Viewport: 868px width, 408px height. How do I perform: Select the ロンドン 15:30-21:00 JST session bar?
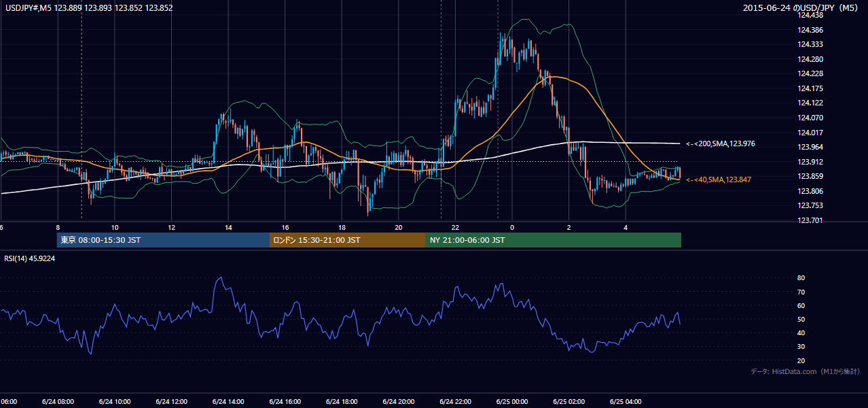point(348,240)
